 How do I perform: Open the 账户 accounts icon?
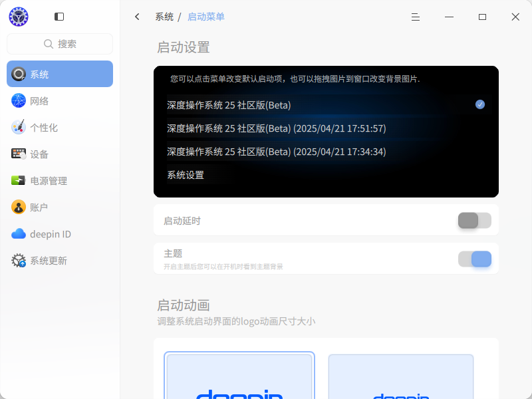coord(19,207)
